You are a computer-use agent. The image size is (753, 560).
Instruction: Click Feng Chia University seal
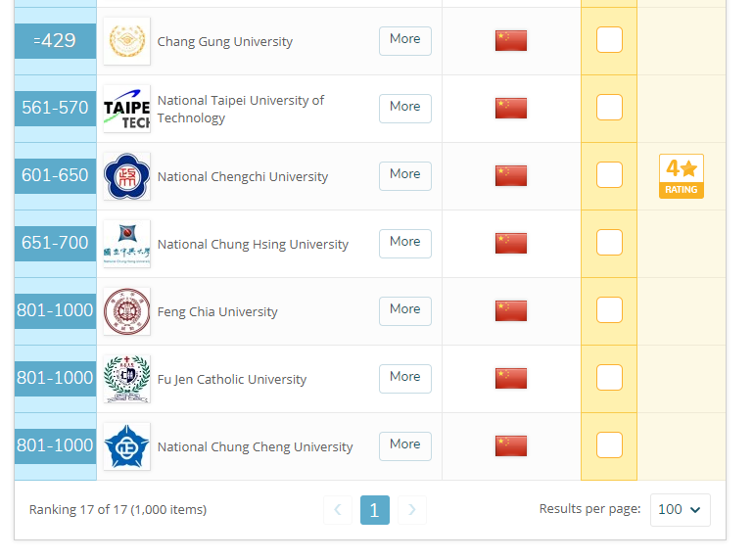[x=126, y=311]
